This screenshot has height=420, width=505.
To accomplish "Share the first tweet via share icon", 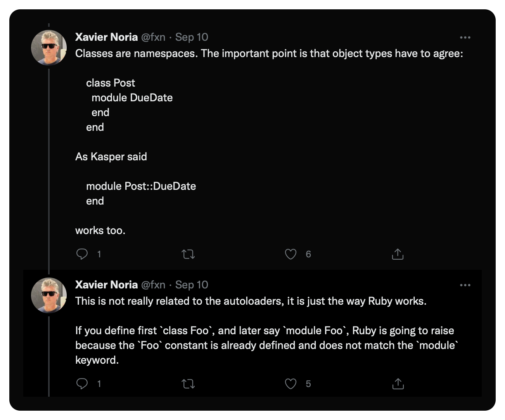I will pyautogui.click(x=398, y=254).
